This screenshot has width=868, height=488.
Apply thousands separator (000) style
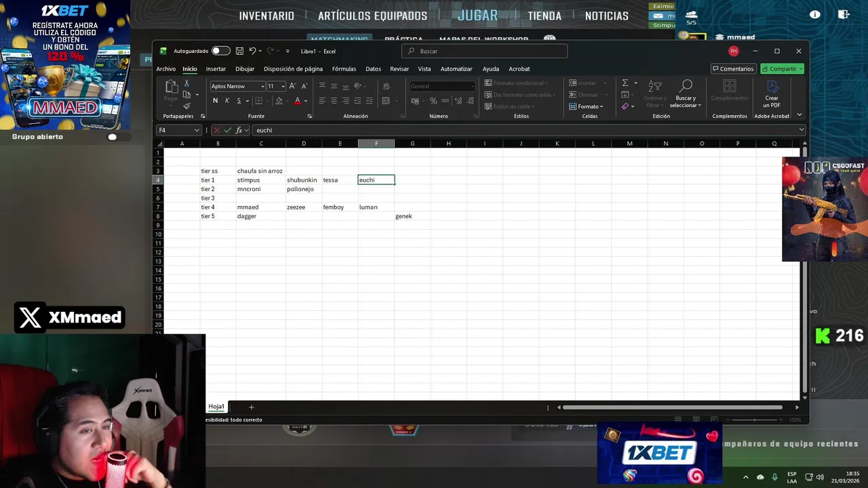(x=445, y=100)
